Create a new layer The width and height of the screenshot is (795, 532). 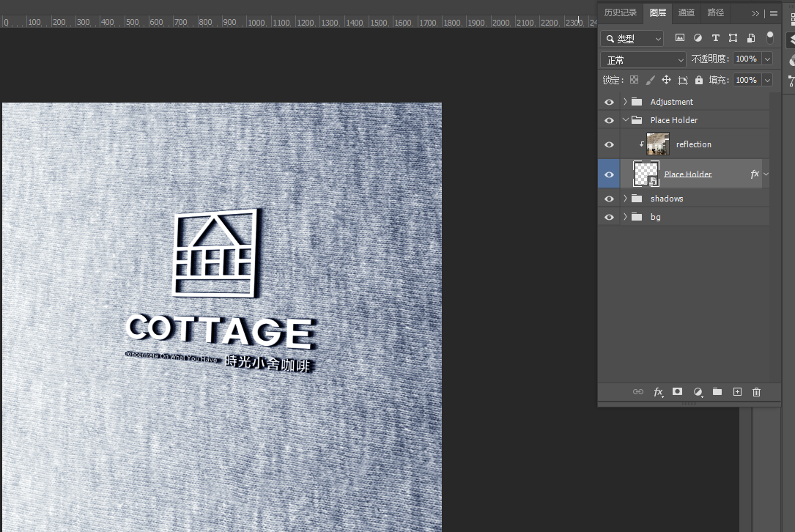click(737, 391)
